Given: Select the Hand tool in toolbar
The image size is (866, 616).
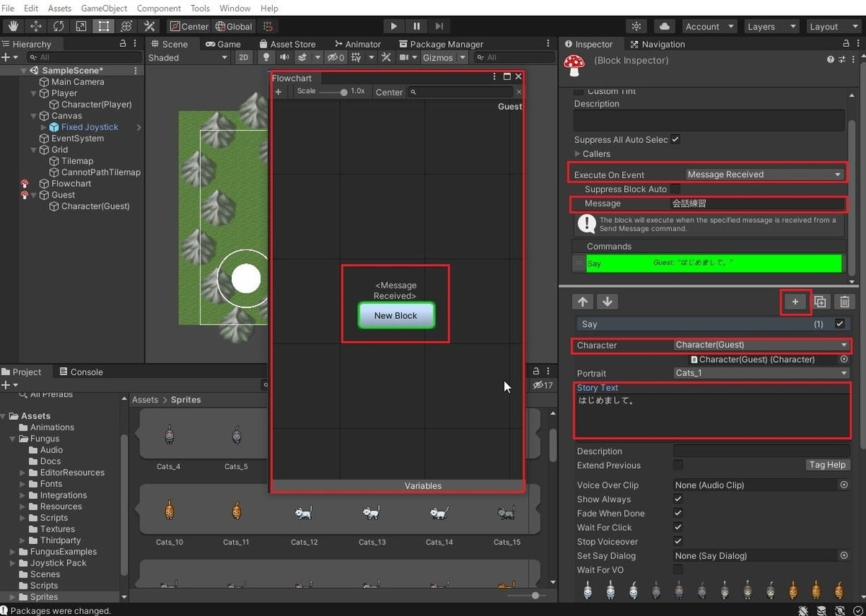Looking at the screenshot, I should point(14,26).
